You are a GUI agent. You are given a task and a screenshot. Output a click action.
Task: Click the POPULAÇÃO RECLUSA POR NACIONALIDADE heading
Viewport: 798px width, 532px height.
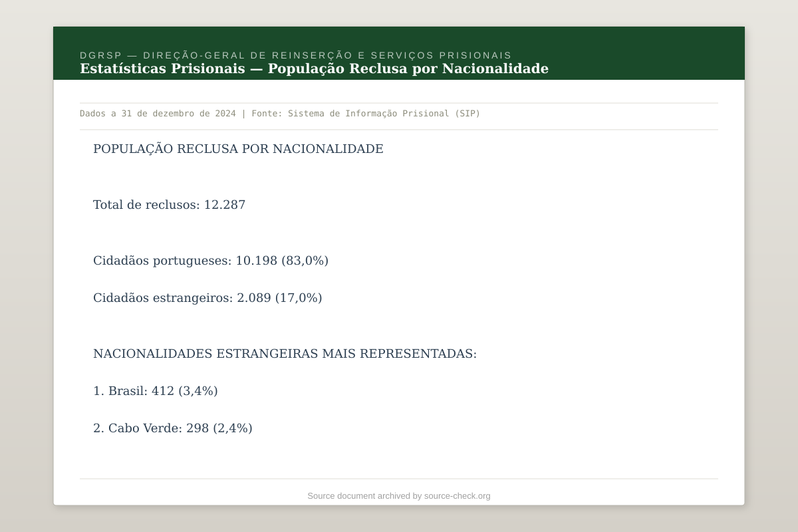(238, 148)
